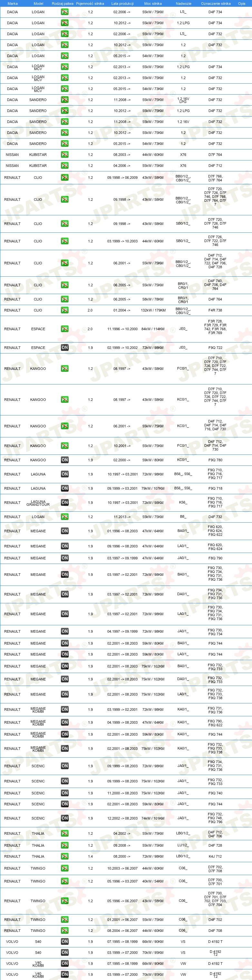The width and height of the screenshot is (252, 980).
Task: Click ON icon in Volvo S40 07.1995 row
Action: point(64,942)
